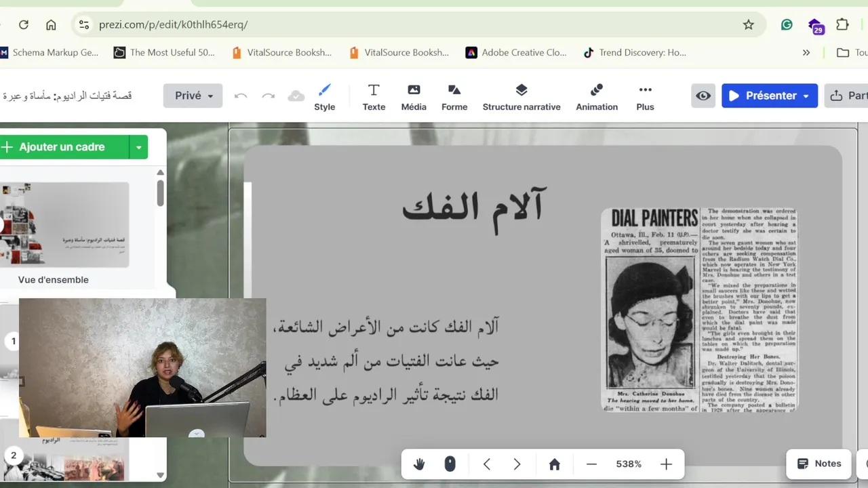This screenshot has height=488, width=868.
Task: Click the address bar URL
Action: click(x=174, y=24)
